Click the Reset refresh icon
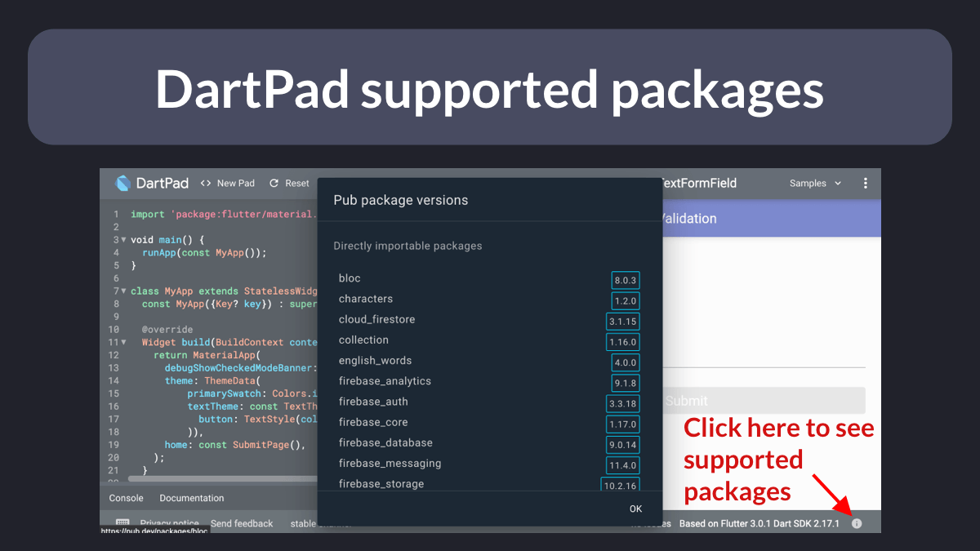980x551 pixels. pos(274,184)
